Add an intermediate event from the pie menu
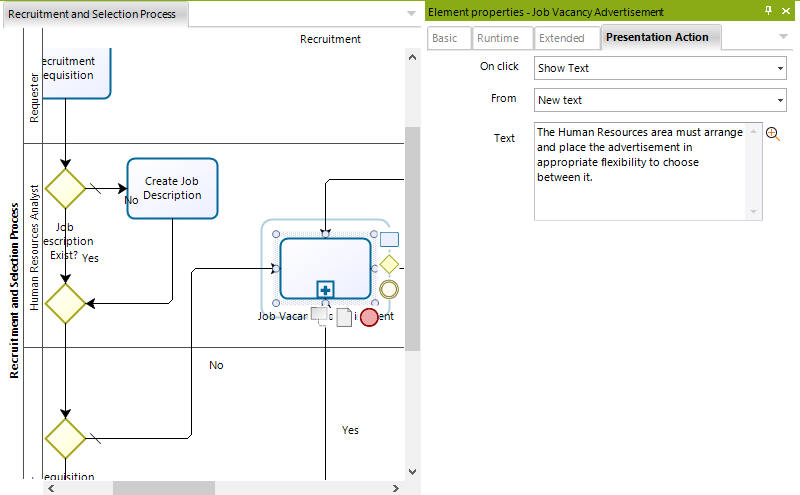Viewport: 800px width, 495px height. tap(389, 289)
